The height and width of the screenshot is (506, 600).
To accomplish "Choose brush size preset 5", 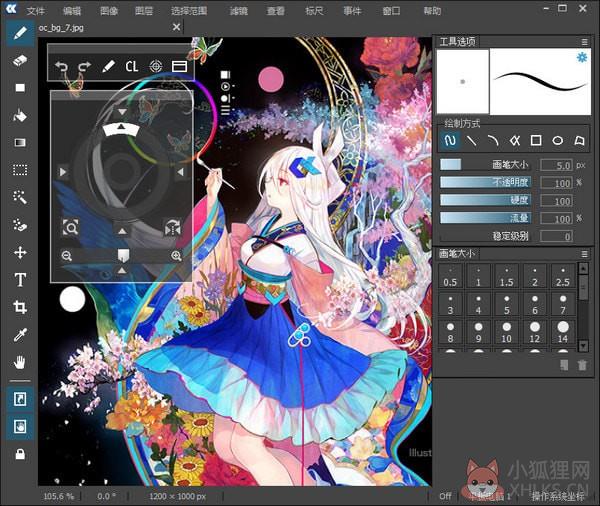I will coord(506,304).
